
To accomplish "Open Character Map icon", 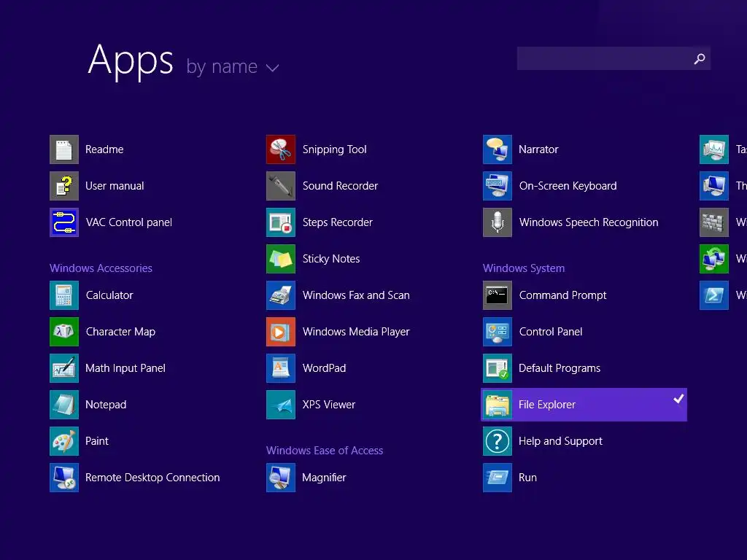I will coord(64,332).
